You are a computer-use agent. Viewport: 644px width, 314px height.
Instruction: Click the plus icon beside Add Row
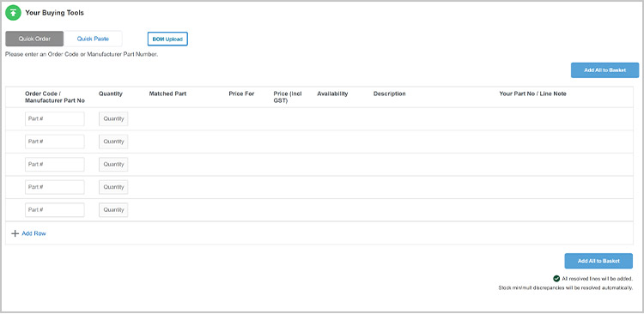pyautogui.click(x=15, y=233)
